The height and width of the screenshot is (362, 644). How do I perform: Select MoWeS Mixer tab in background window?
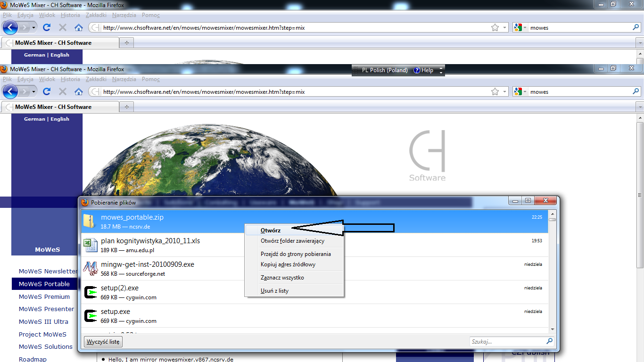[60, 43]
